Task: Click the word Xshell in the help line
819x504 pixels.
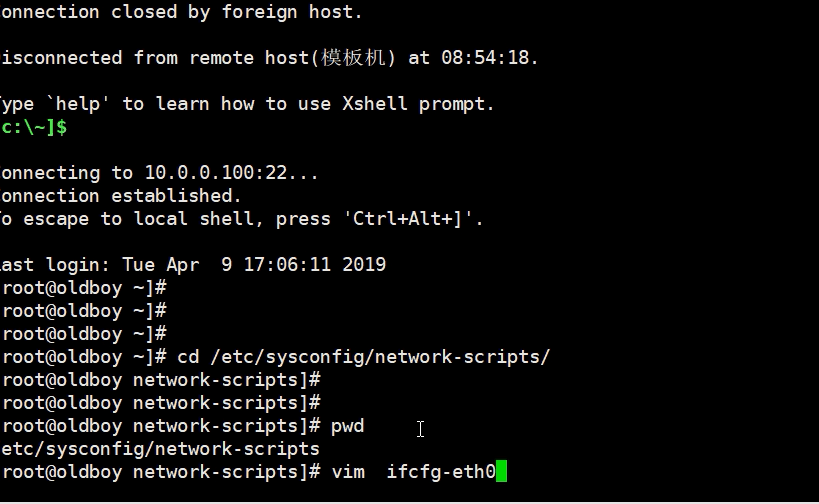Action: point(375,103)
